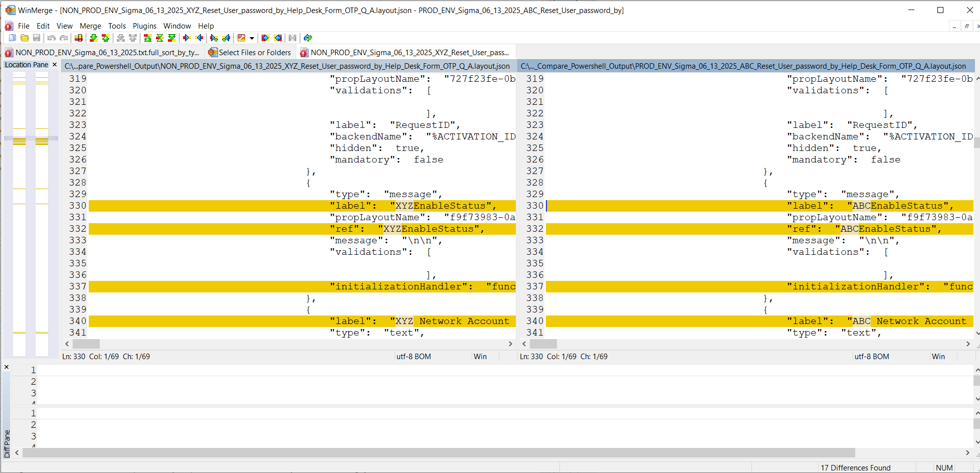This screenshot has width=980, height=473.
Task: Close the Diff Pane
Action: pyautogui.click(x=7, y=367)
